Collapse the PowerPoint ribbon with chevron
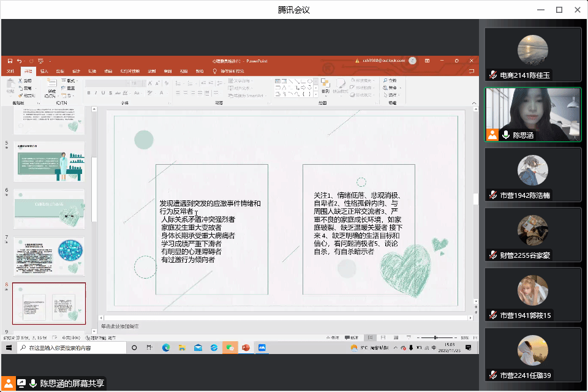Image resolution: width=588 pixels, height=392 pixels. (x=474, y=104)
